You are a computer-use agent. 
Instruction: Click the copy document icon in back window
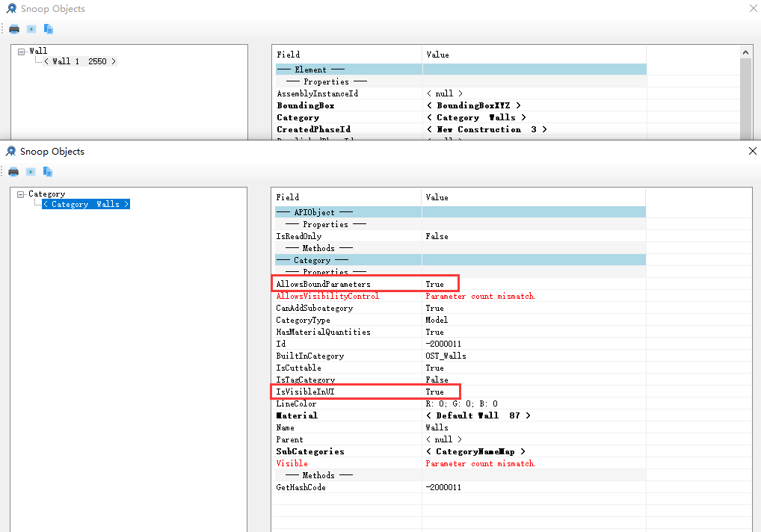48,29
